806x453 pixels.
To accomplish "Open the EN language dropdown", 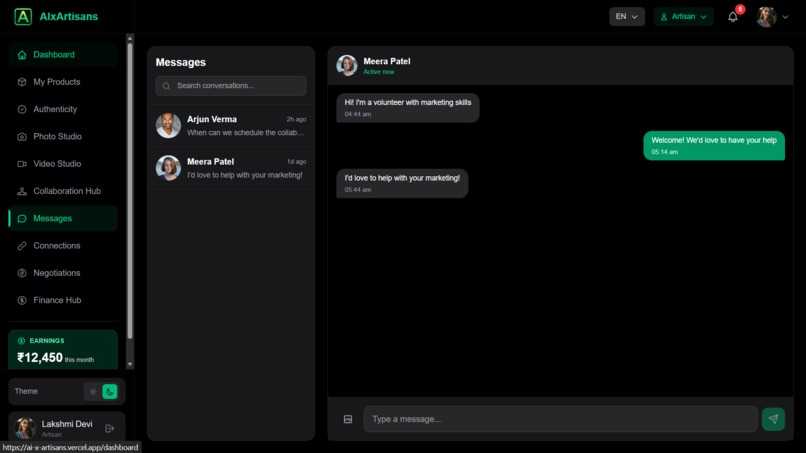I will tap(627, 16).
